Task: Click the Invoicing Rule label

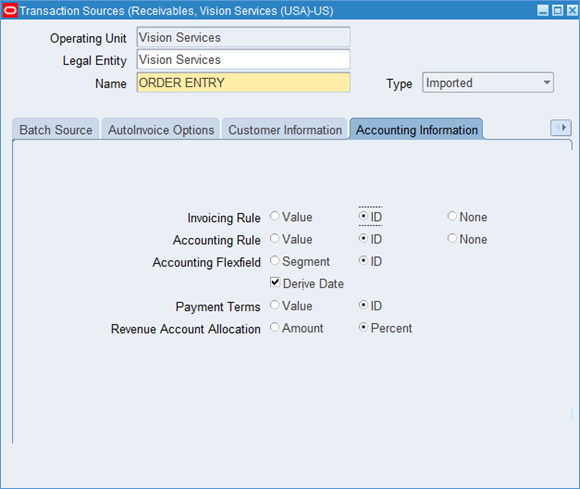Action: [224, 218]
